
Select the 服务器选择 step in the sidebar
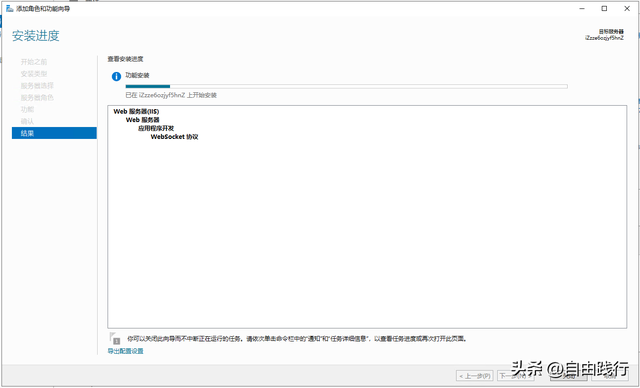click(37, 86)
